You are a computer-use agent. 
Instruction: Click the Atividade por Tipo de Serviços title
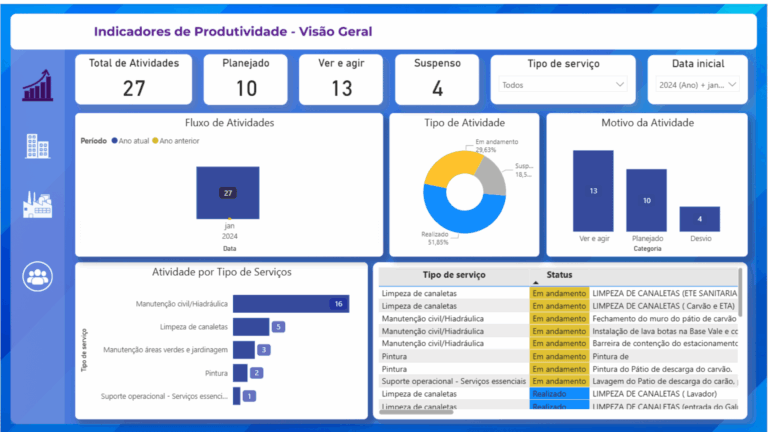221,272
